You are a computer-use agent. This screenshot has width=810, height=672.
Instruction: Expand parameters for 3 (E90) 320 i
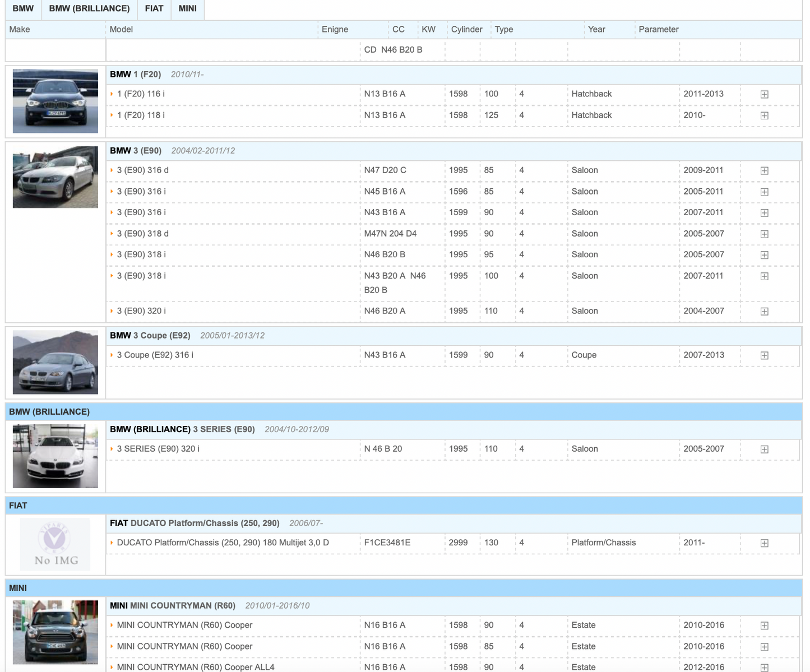[x=764, y=311]
